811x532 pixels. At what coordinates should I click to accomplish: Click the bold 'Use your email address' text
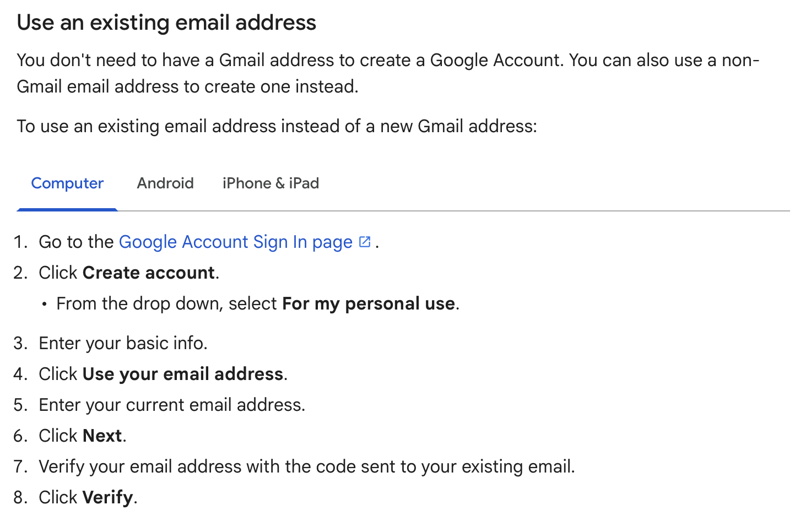(x=183, y=374)
